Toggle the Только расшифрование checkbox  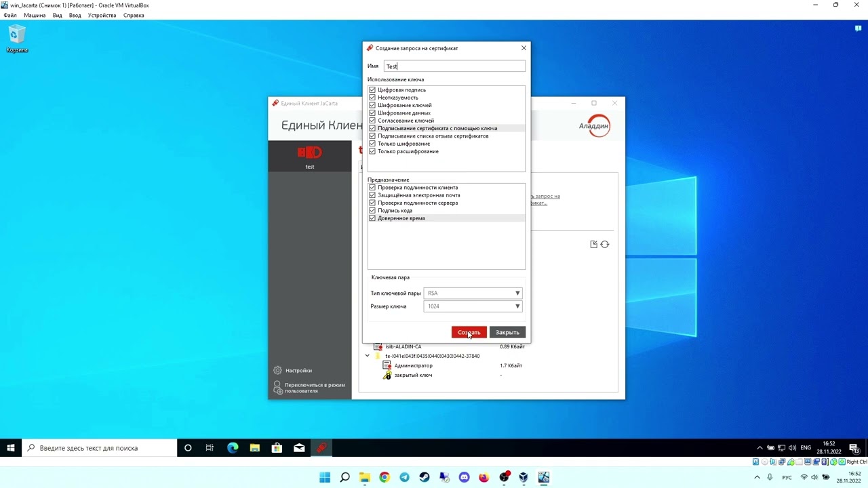(x=372, y=151)
